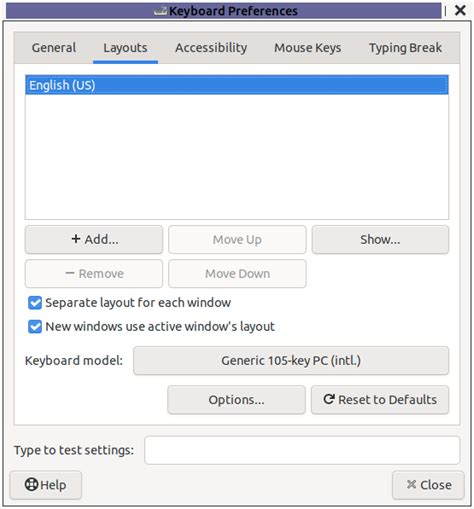The height and width of the screenshot is (509, 474).
Task: Open the Accessibility tab
Action: point(211,48)
